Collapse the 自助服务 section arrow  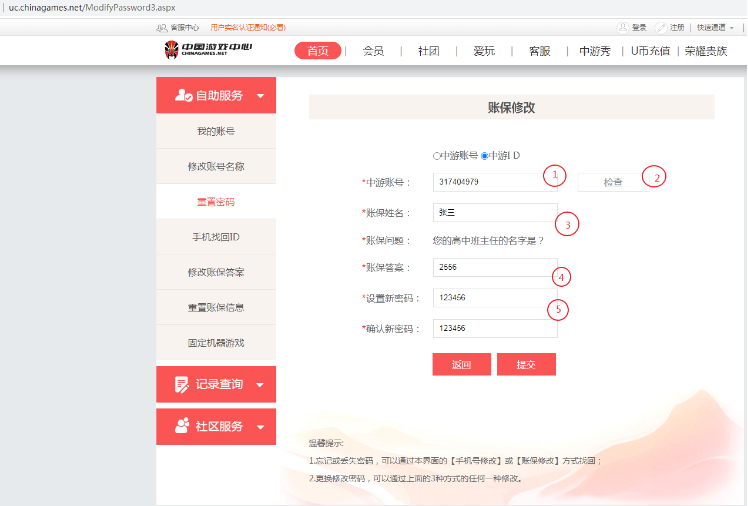pyautogui.click(x=260, y=96)
